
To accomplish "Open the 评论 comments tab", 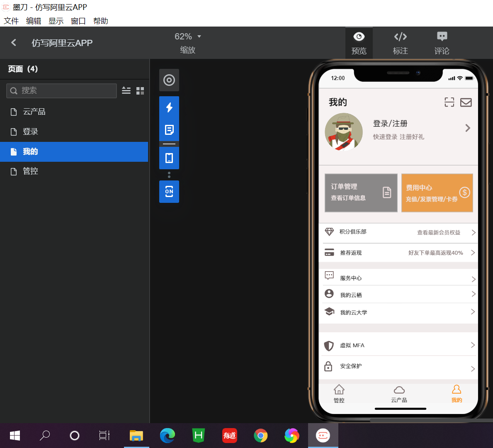I will (442, 43).
